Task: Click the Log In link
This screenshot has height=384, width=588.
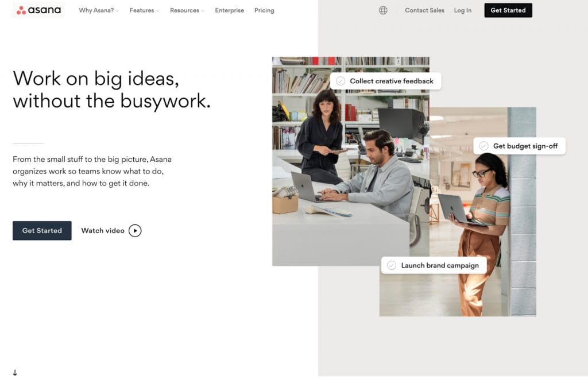Action: click(463, 10)
